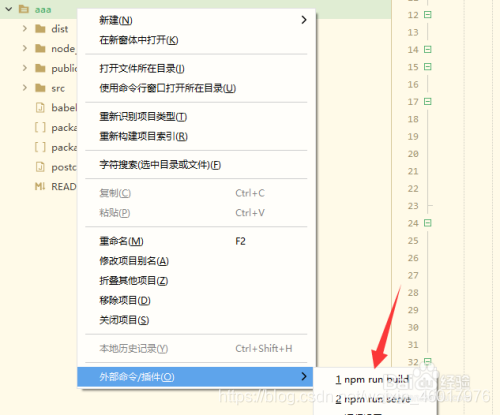This screenshot has width=500, height=415.
Task: Click the node_modules folder icon
Action: [x=40, y=49]
